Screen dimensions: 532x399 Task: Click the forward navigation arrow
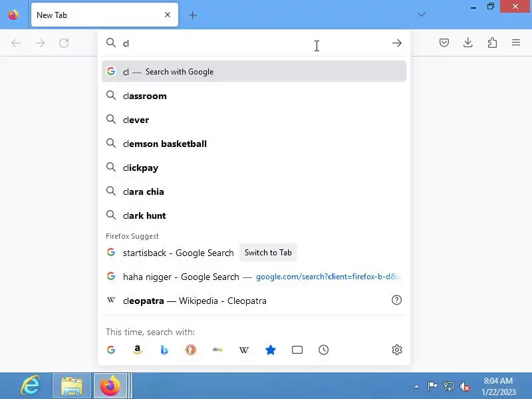(40, 43)
